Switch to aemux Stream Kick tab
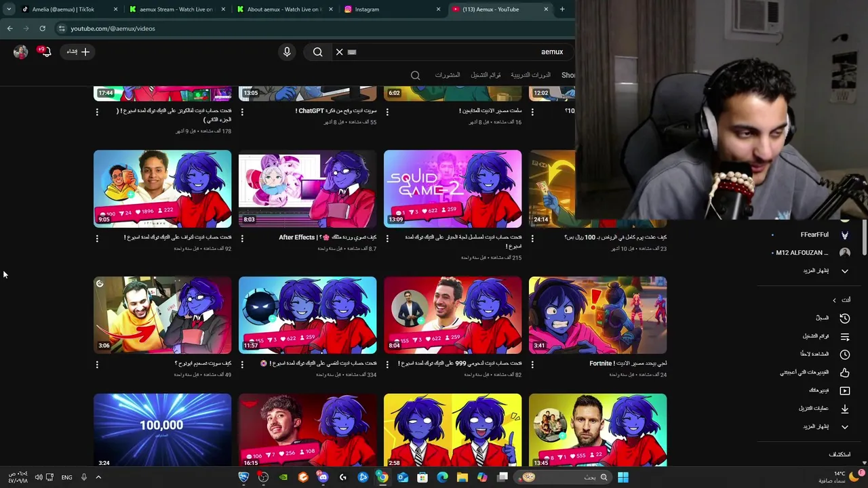 (x=176, y=9)
